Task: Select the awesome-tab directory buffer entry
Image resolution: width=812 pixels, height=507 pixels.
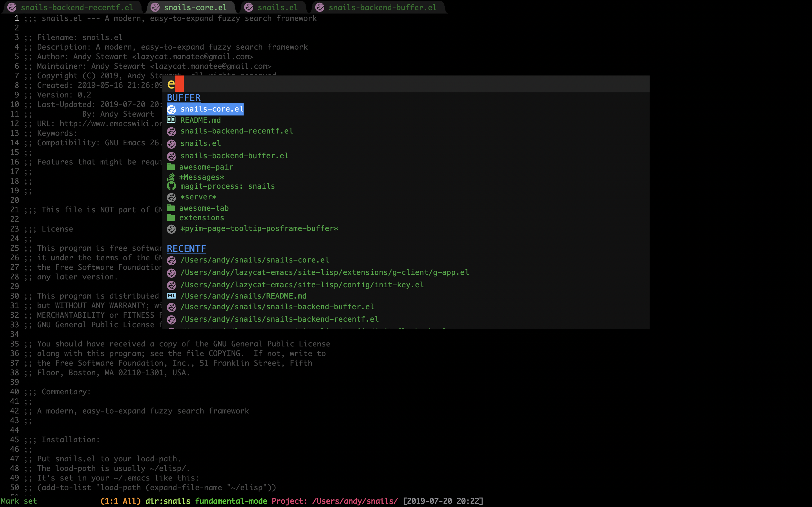Action: (x=204, y=208)
